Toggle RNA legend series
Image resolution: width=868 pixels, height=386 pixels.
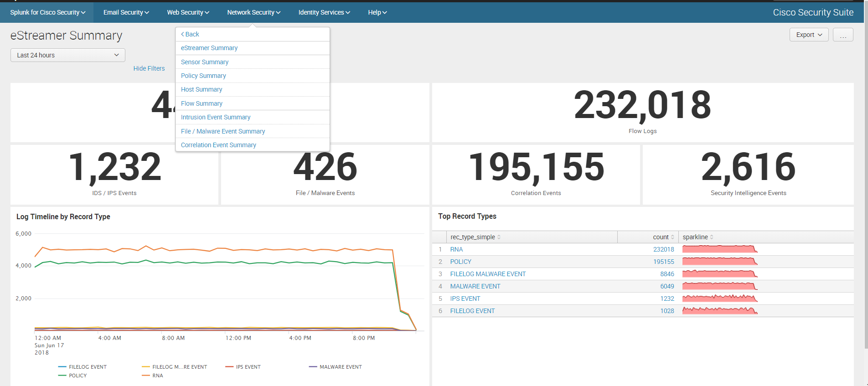pos(152,376)
